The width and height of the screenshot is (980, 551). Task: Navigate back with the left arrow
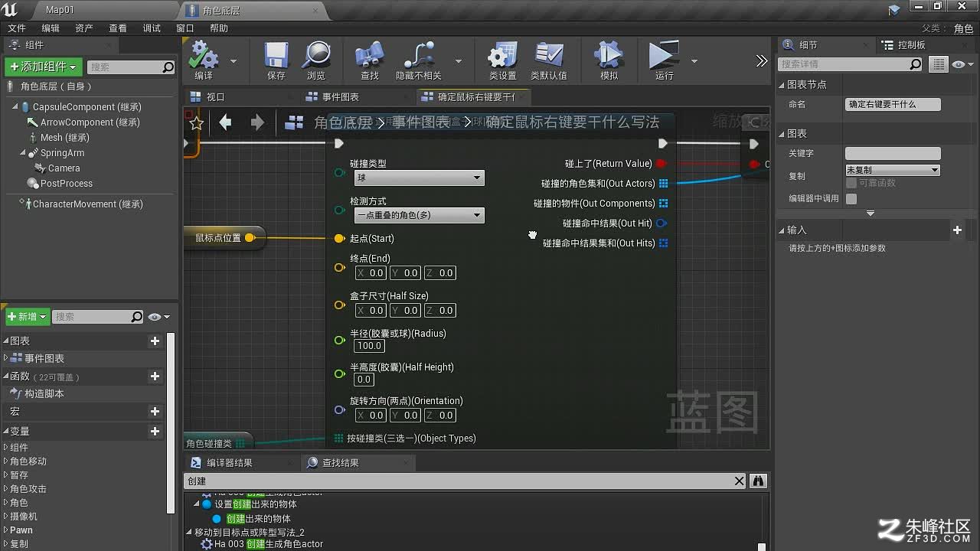(x=225, y=122)
